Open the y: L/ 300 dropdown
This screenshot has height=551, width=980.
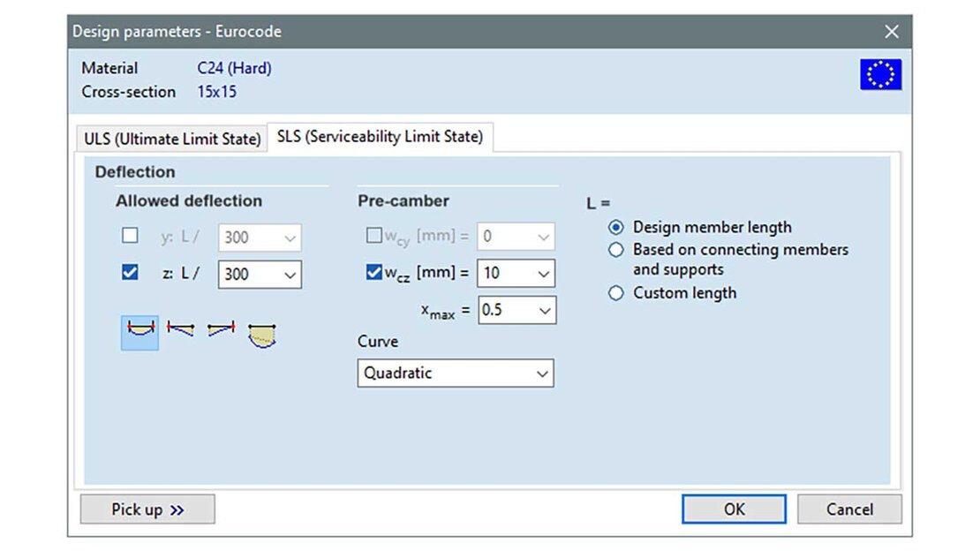click(260, 238)
